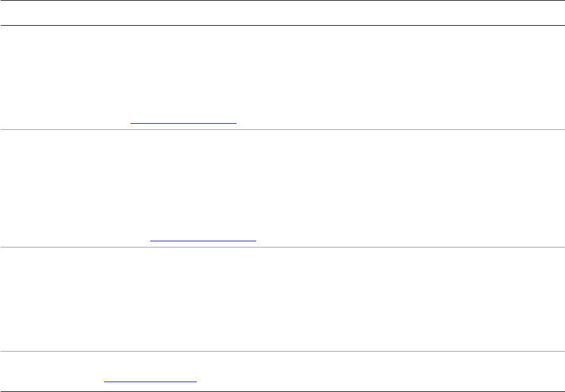Viewport: 565px width, 392px height.
Task: Click the center of the empty third row
Action: (x=282, y=299)
